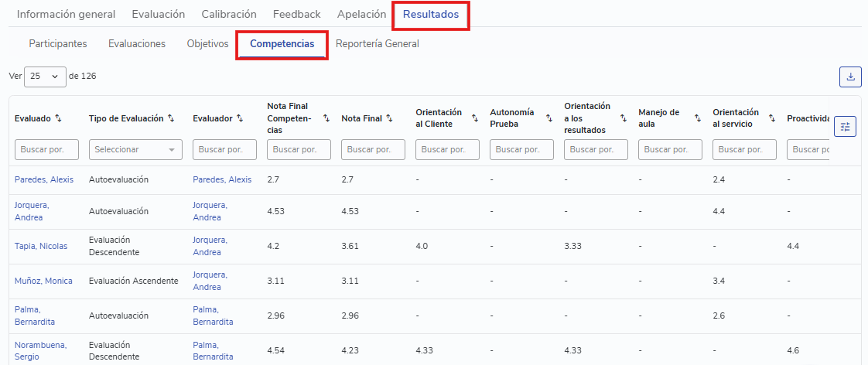Open Muñoz, Monica evaluado link
The image size is (868, 365).
pyautogui.click(x=43, y=281)
